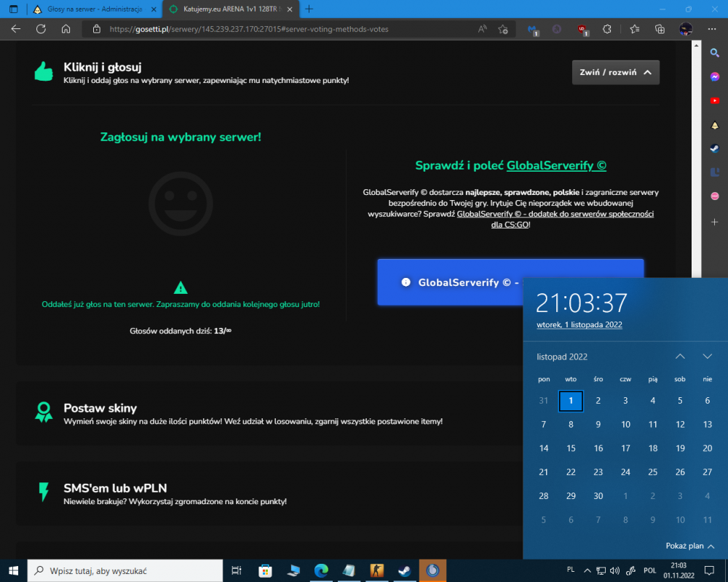Screen dimensions: 728x582
Task: Activate the Read aloud icon
Action: tap(483, 29)
